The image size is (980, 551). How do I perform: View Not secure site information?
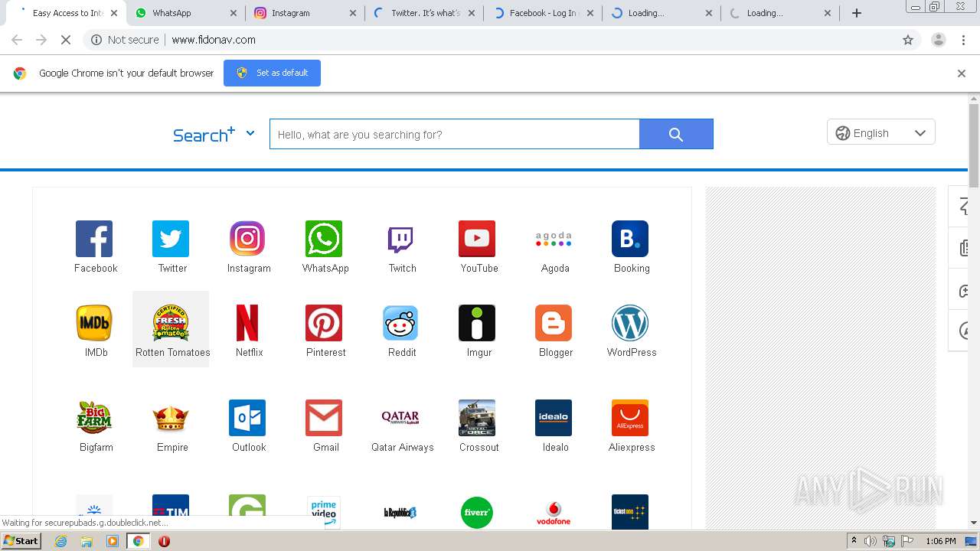point(124,40)
